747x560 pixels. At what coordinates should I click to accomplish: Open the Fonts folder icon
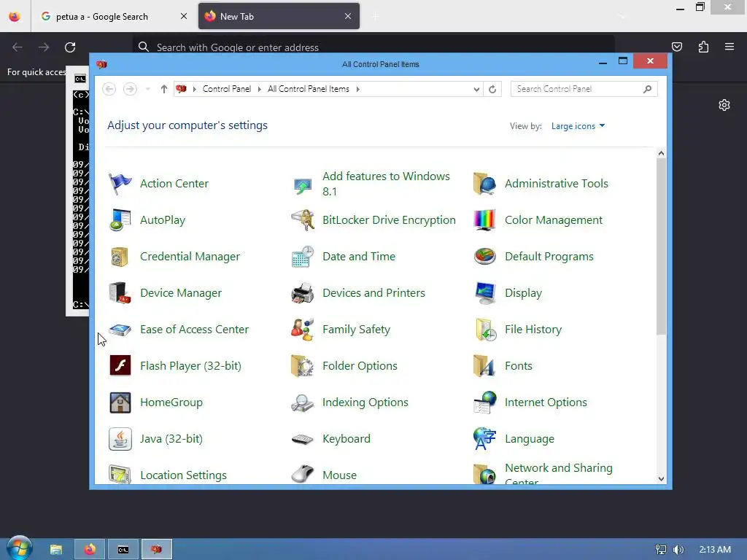coord(484,366)
